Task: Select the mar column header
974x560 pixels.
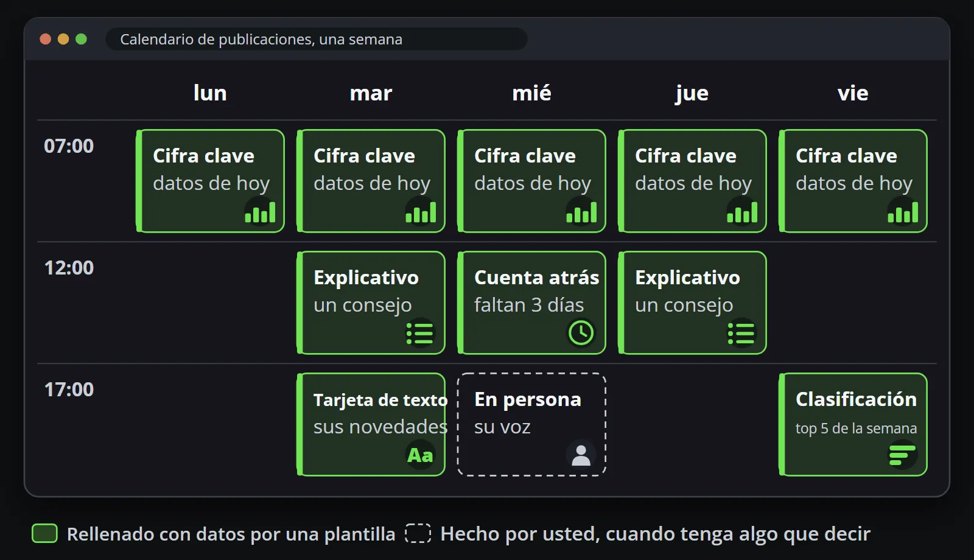Action: tap(371, 93)
